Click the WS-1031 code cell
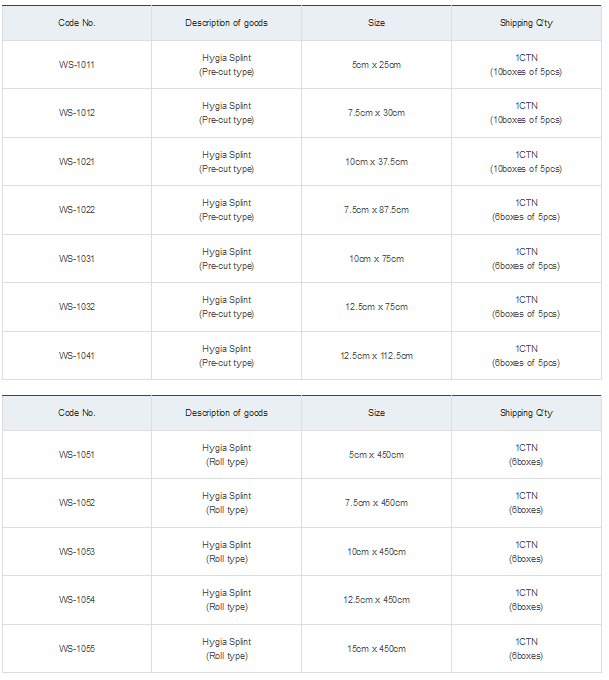 pos(76,259)
